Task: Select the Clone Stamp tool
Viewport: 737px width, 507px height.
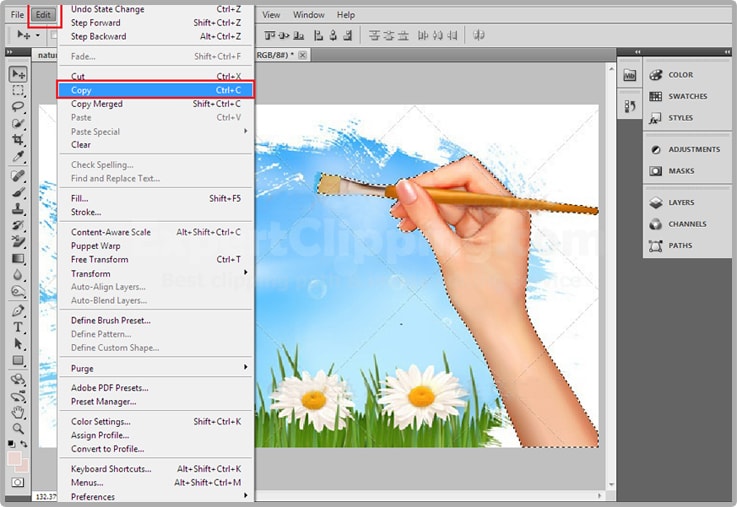Action: point(18,209)
